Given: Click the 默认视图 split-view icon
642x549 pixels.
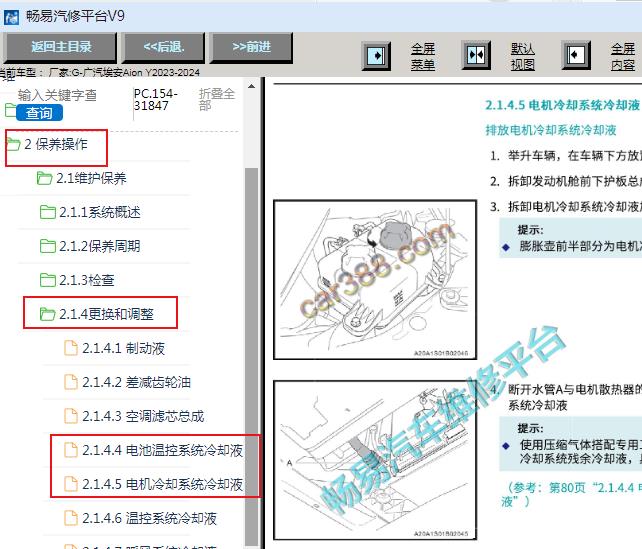Looking at the screenshot, I should [x=476, y=55].
